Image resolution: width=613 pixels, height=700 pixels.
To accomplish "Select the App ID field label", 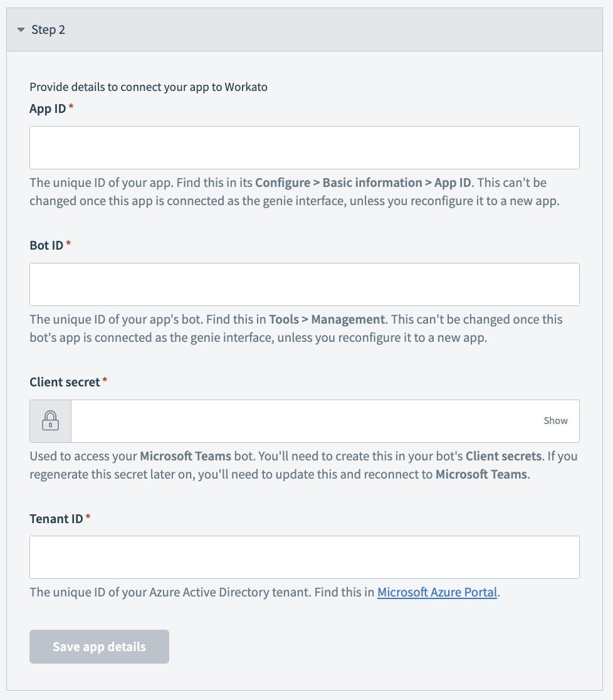I will coord(46,108).
